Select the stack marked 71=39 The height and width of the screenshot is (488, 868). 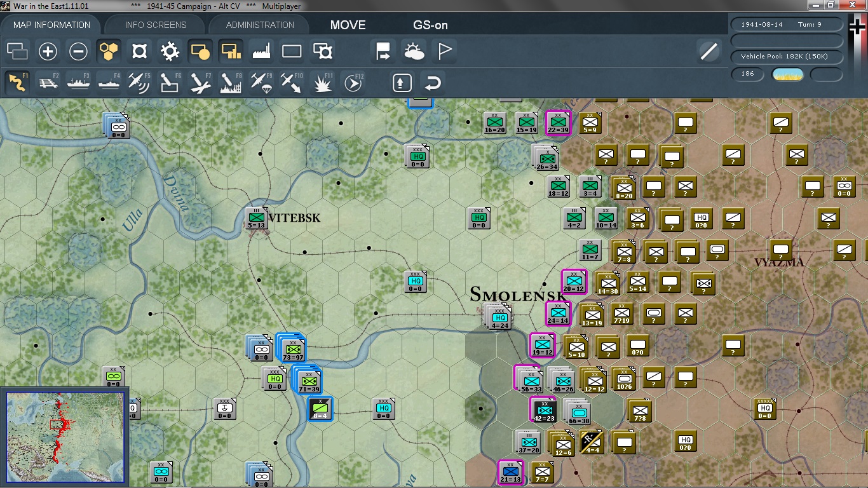tap(308, 380)
